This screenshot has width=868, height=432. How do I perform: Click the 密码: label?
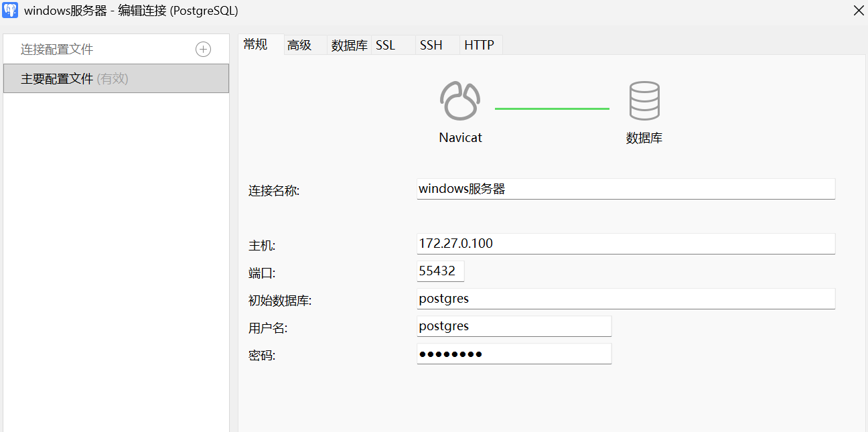[x=262, y=356]
